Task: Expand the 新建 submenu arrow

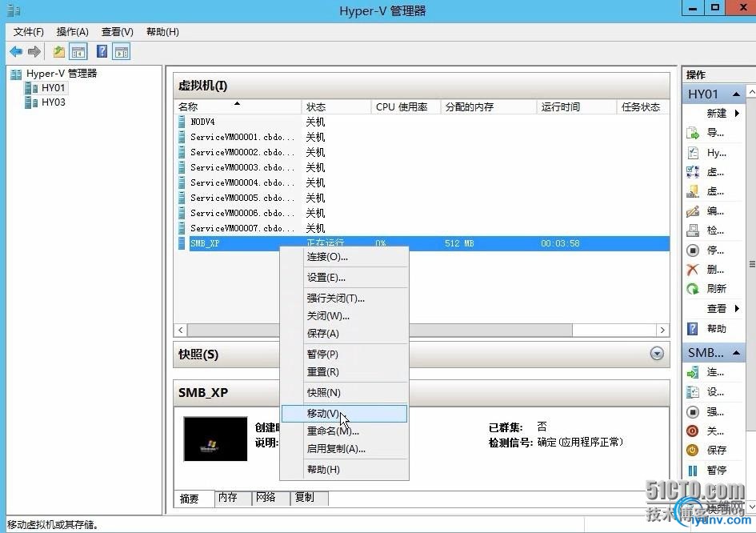Action: pyautogui.click(x=737, y=114)
